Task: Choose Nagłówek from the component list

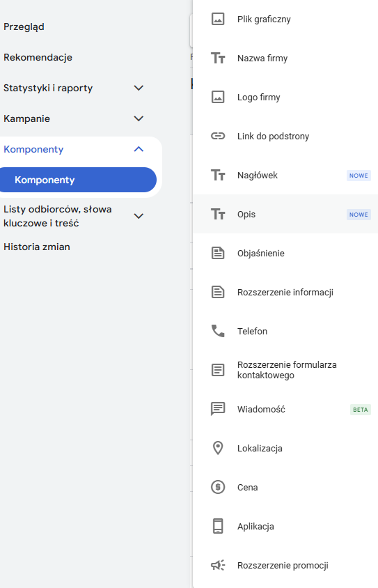Action: (285, 175)
